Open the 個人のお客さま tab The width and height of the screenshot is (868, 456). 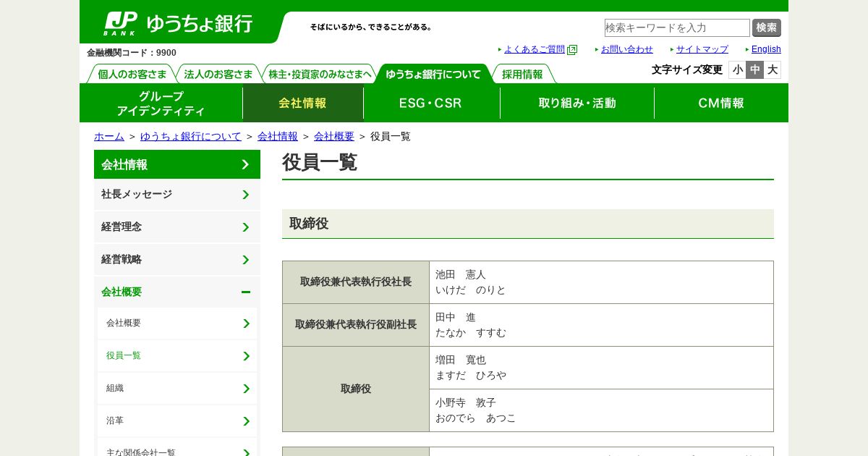132,74
